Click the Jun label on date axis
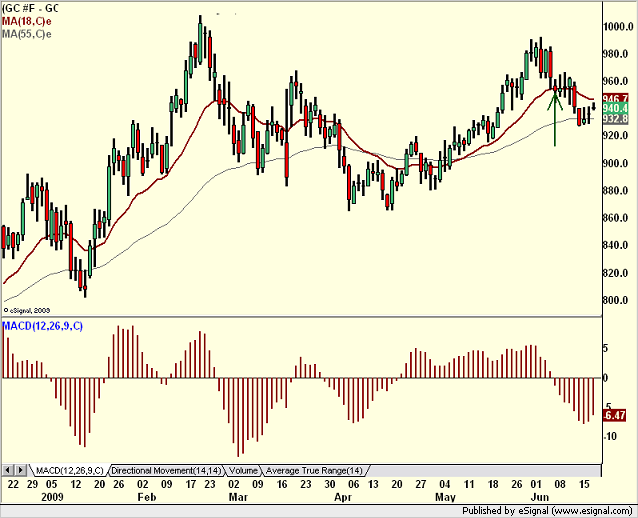 (540, 497)
